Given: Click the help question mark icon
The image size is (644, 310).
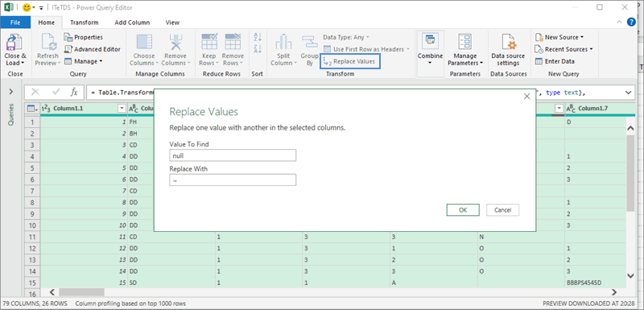Looking at the screenshot, I should (x=631, y=23).
